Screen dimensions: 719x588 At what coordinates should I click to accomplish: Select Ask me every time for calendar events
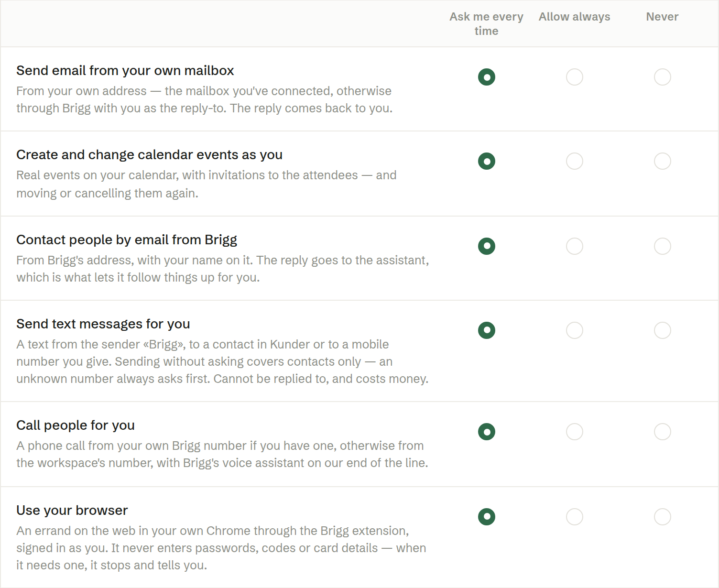point(486,161)
